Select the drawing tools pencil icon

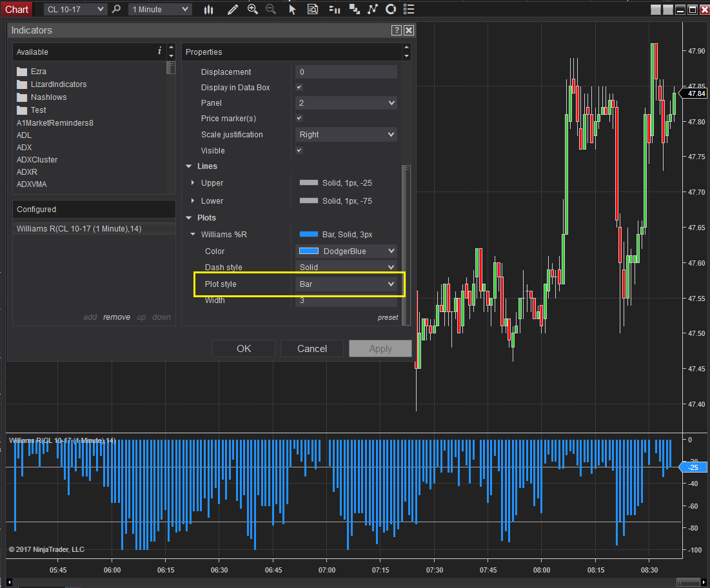[x=232, y=10]
